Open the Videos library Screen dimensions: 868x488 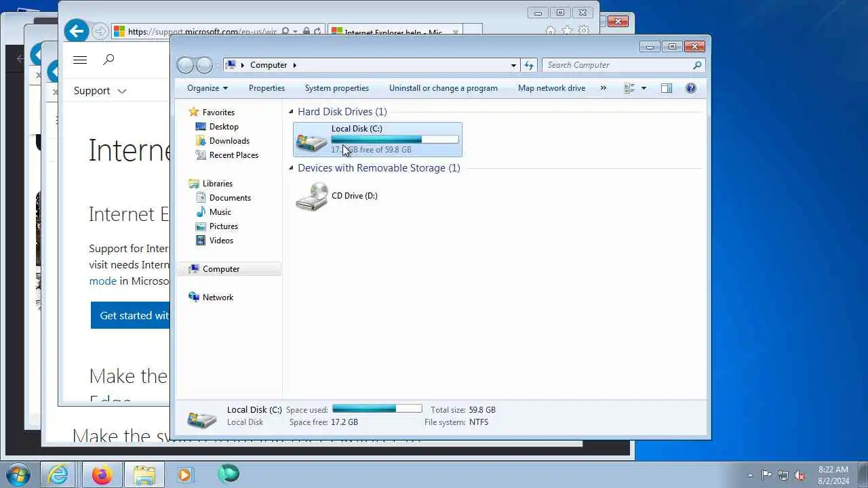coord(221,241)
